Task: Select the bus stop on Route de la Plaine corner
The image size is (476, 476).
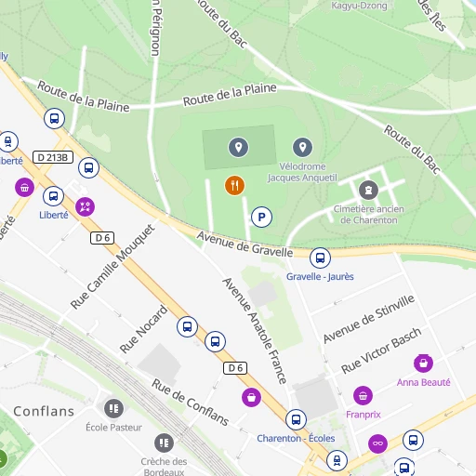Action: pos(54,118)
